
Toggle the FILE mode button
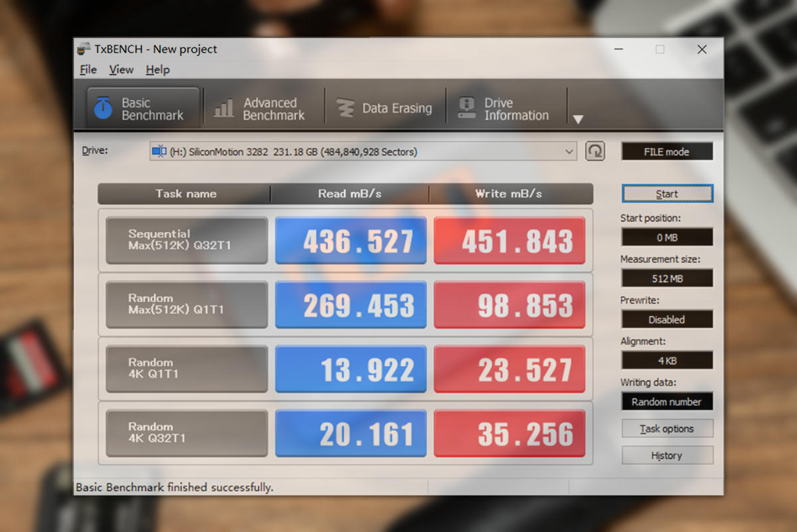[666, 151]
